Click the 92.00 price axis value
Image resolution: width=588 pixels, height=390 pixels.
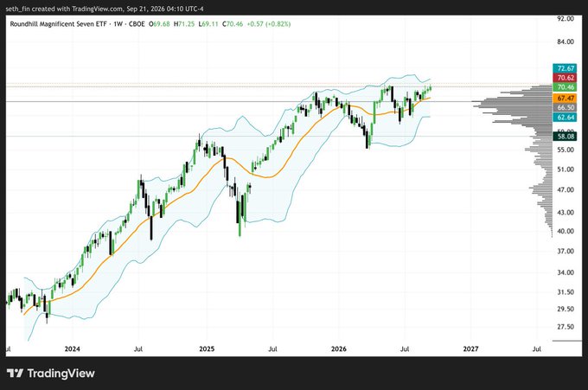pyautogui.click(x=566, y=18)
